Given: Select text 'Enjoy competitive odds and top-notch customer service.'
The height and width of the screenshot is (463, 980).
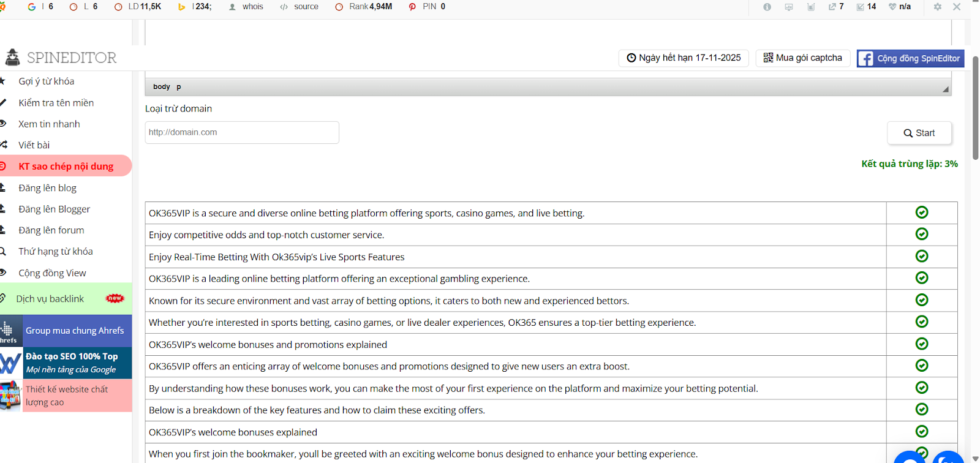Looking at the screenshot, I should tap(266, 235).
